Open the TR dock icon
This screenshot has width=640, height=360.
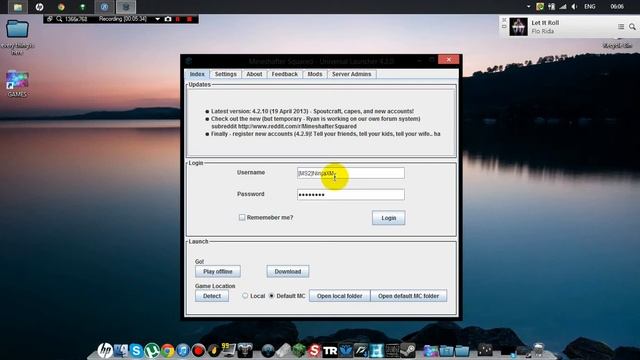pos(330,351)
